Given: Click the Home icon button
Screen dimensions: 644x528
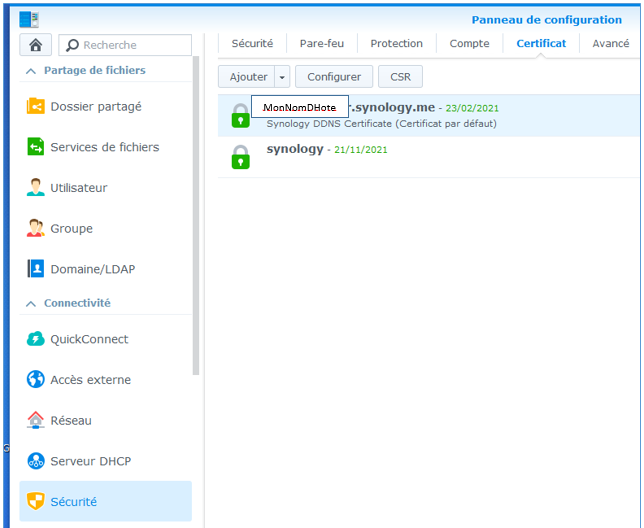Looking at the screenshot, I should point(36,45).
